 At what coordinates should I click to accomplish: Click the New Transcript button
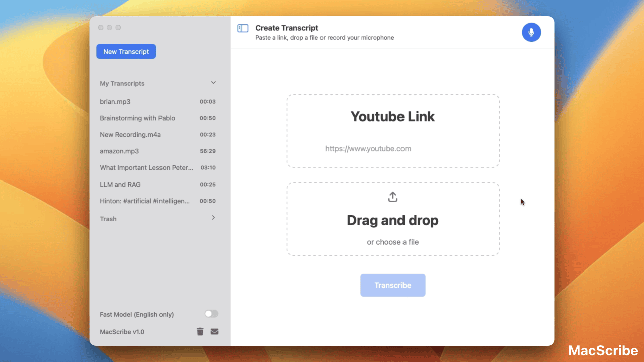126,51
